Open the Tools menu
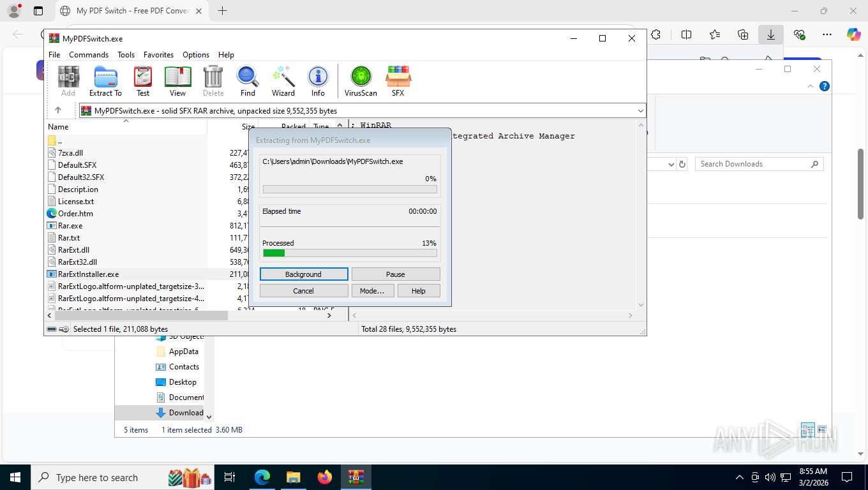The image size is (868, 490). [x=126, y=55]
